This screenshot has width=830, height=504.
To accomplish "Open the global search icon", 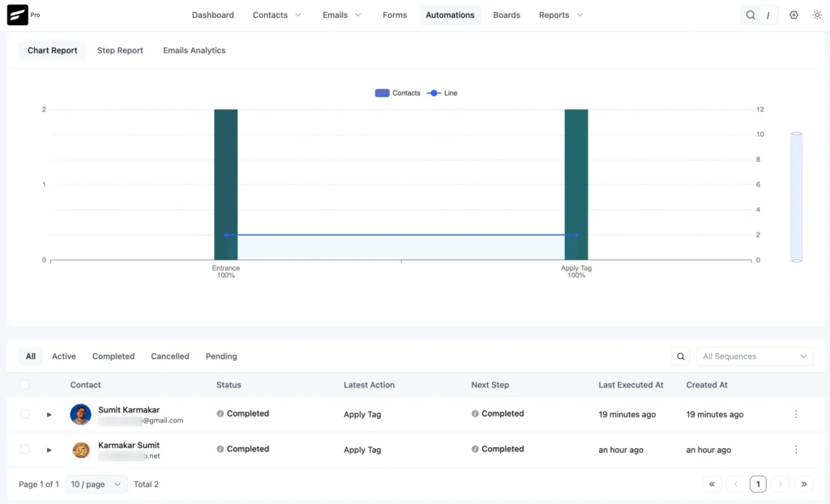I will coord(750,15).
